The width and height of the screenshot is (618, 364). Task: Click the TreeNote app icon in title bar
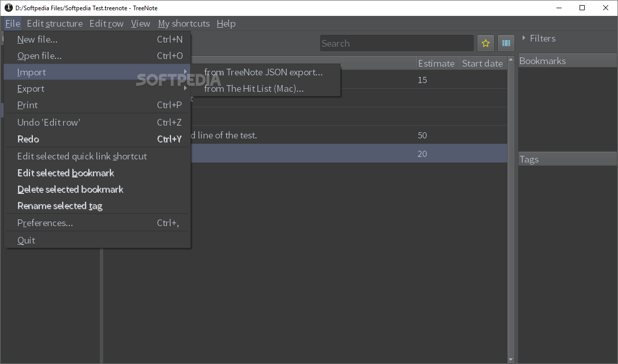click(8, 8)
